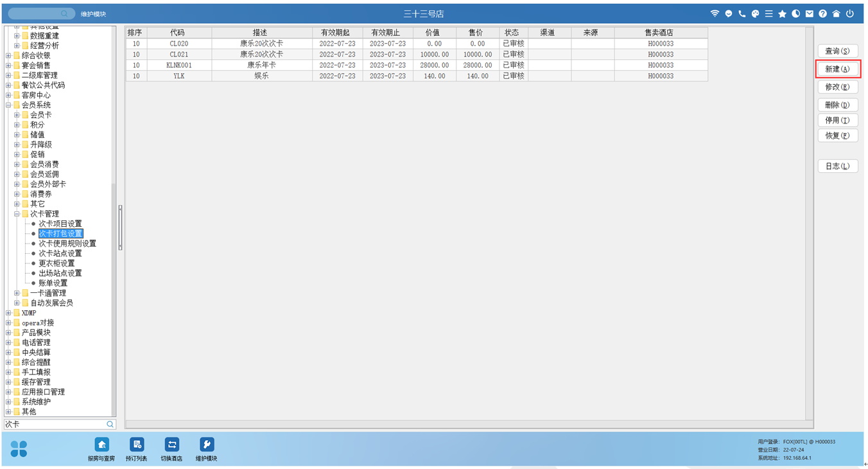
Task: Open 更衣柜设置 tree item
Action: coord(56,263)
